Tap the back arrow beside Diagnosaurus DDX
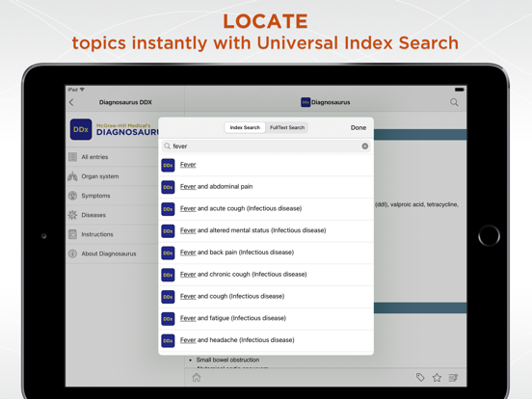The height and width of the screenshot is (399, 532). (71, 102)
